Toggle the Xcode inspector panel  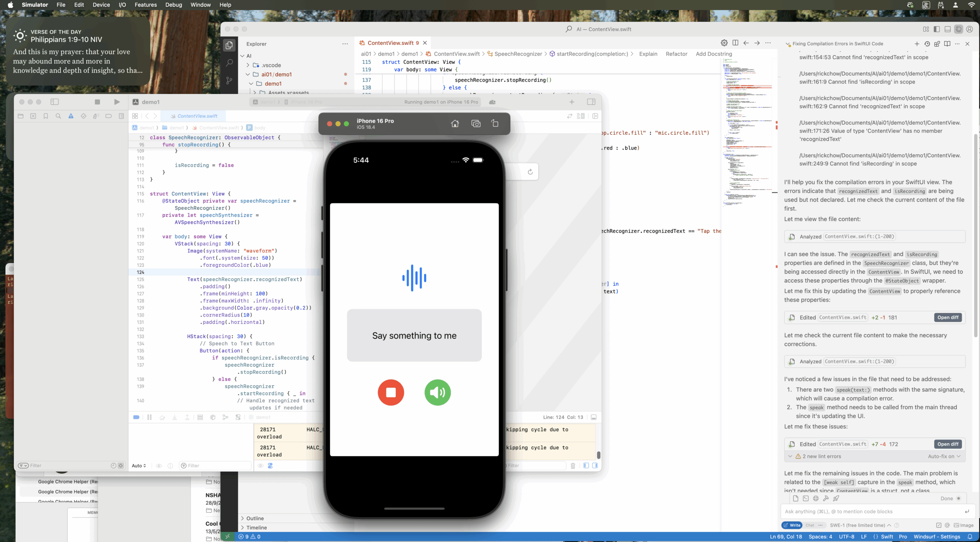pyautogui.click(x=591, y=102)
